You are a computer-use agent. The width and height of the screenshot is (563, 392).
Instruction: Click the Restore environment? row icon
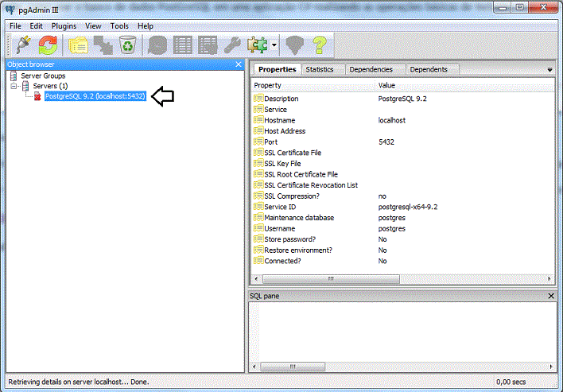(x=258, y=250)
